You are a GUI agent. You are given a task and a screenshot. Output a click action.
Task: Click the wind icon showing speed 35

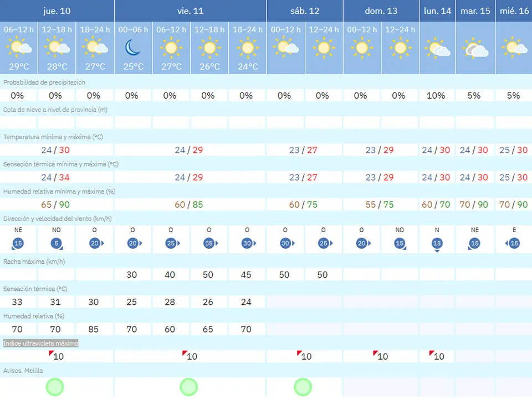tap(210, 243)
